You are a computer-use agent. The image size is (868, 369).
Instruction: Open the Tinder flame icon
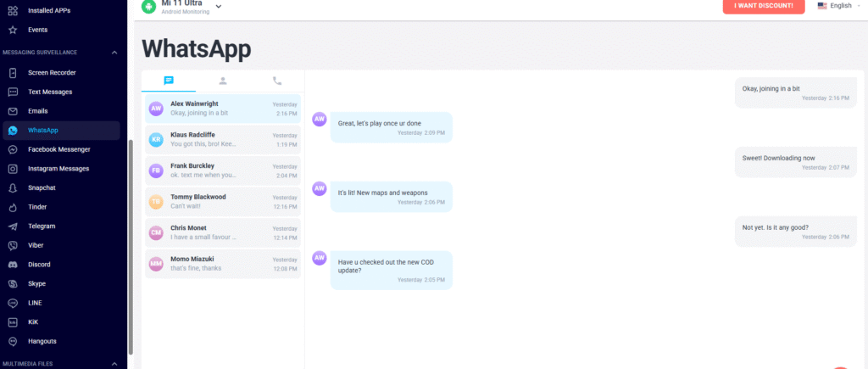(x=13, y=207)
